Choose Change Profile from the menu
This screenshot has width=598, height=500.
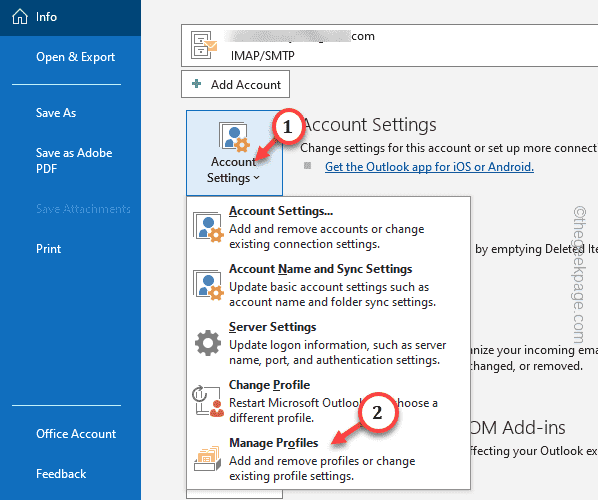[x=328, y=401]
